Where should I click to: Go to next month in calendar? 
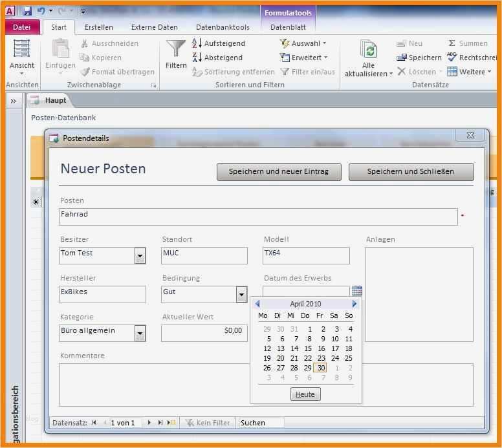[x=354, y=304]
